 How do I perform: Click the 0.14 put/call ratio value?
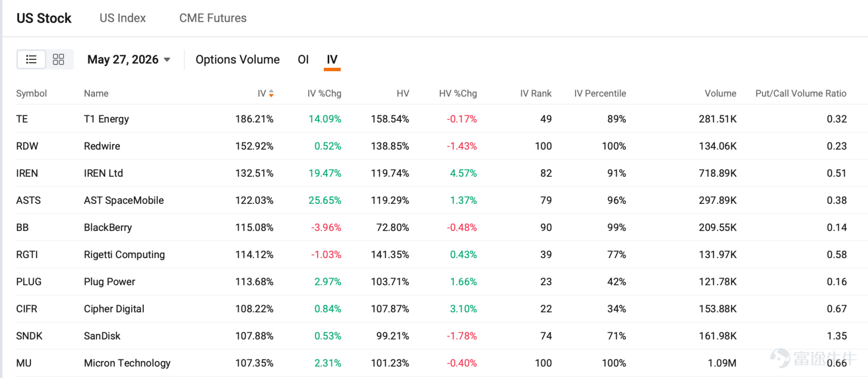(x=837, y=227)
